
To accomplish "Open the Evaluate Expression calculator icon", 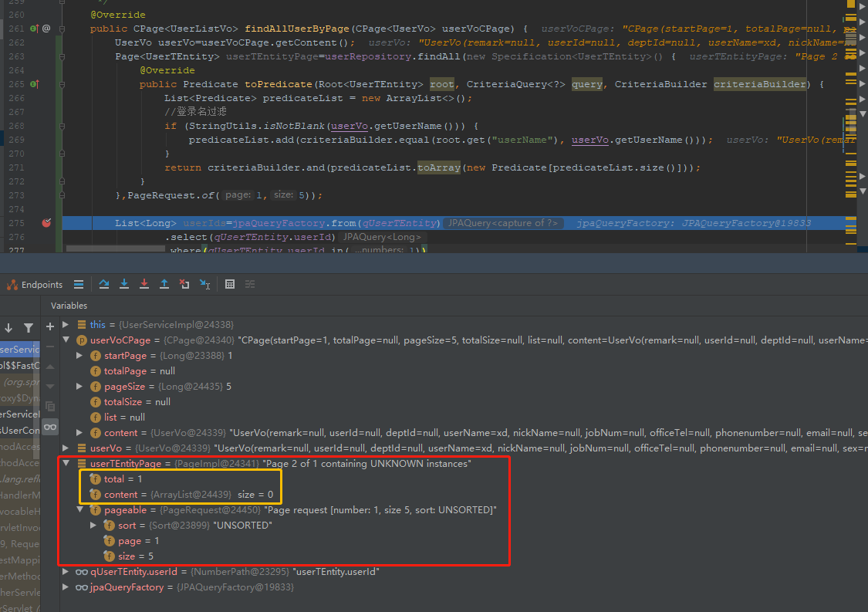I will [230, 284].
